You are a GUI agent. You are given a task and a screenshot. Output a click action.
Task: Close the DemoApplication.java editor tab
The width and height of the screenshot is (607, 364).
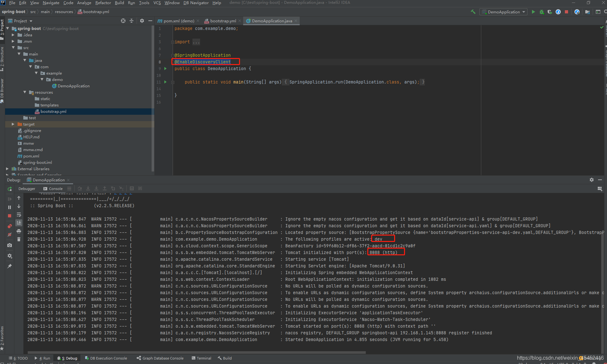pyautogui.click(x=296, y=21)
